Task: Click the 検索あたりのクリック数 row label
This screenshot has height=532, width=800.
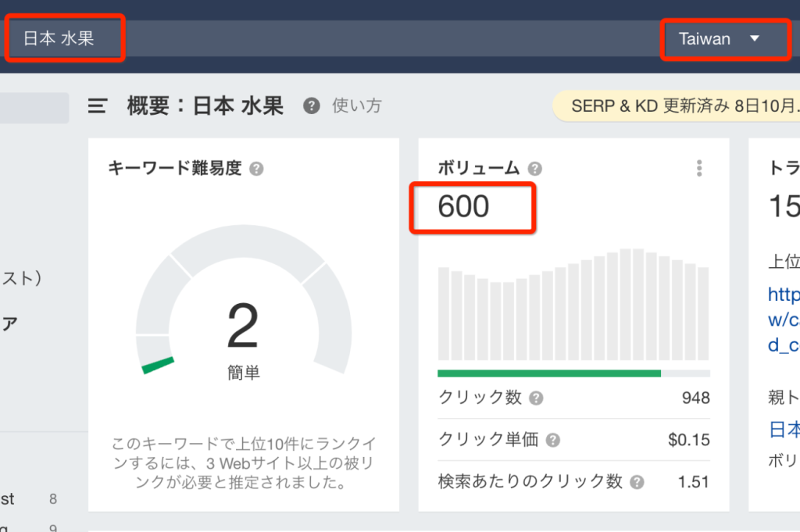Action: [530, 481]
